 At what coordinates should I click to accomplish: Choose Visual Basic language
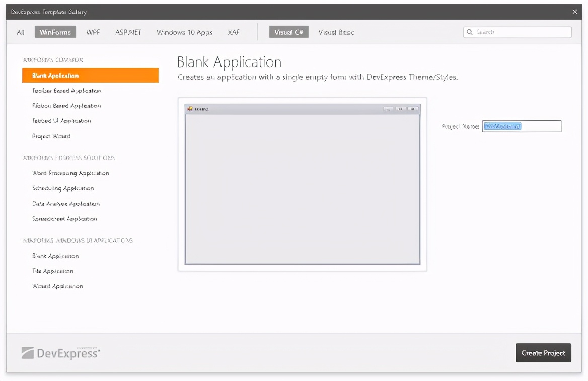coord(336,32)
